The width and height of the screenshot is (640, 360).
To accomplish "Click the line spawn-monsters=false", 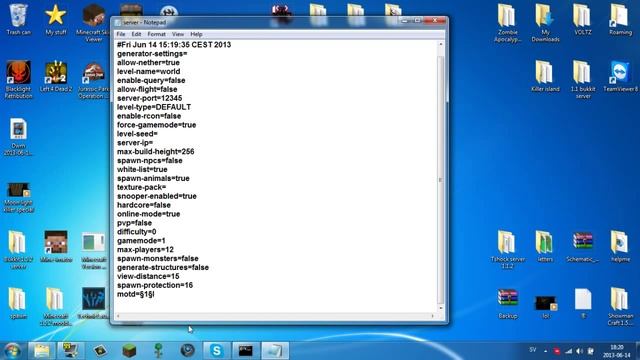I will [x=158, y=258].
